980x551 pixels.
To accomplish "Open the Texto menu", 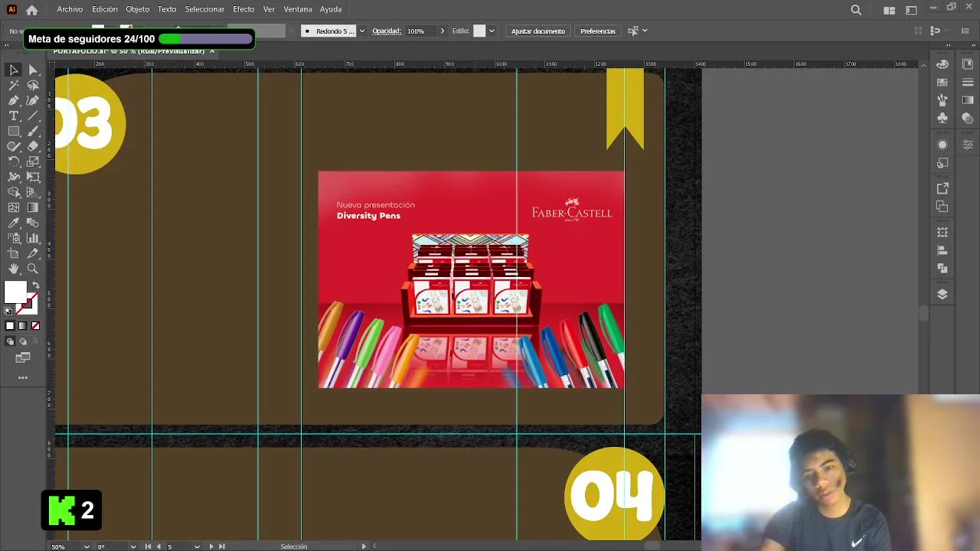I will click(x=167, y=9).
